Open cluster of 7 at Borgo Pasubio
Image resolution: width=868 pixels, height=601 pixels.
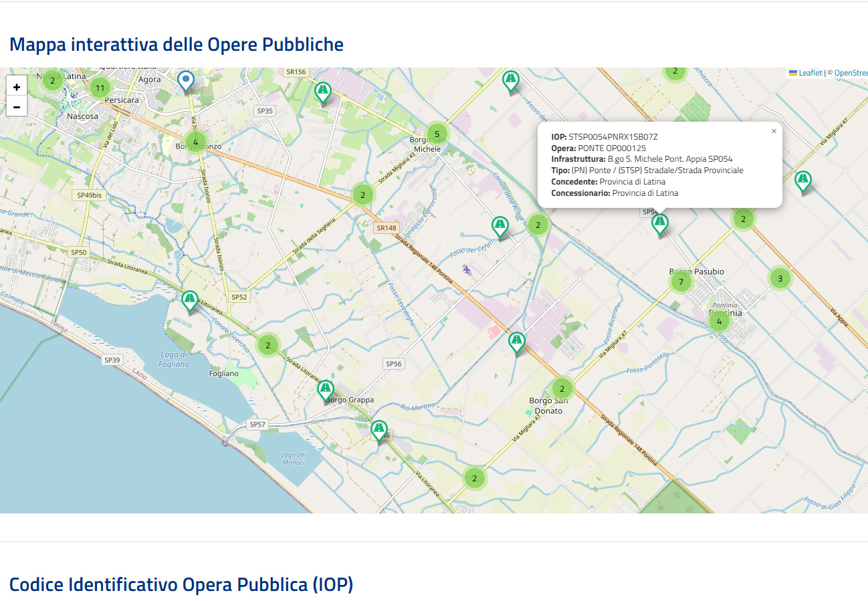point(681,282)
